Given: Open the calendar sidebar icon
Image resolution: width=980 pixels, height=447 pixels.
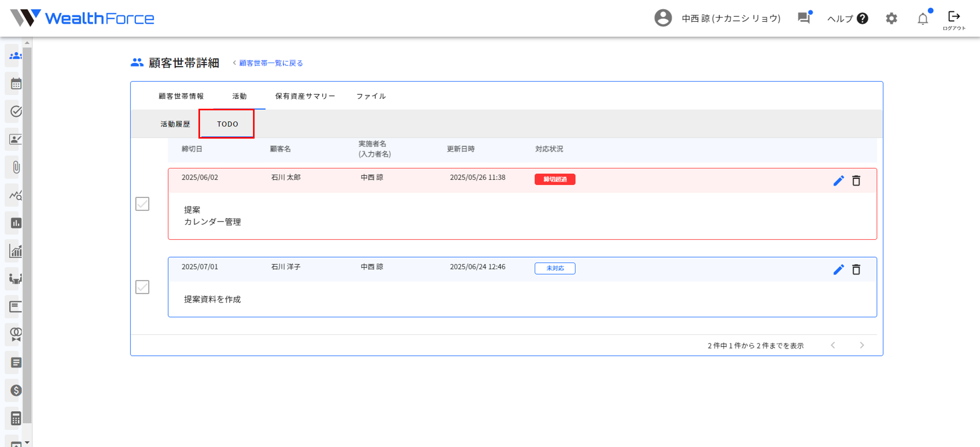Looking at the screenshot, I should point(16,83).
